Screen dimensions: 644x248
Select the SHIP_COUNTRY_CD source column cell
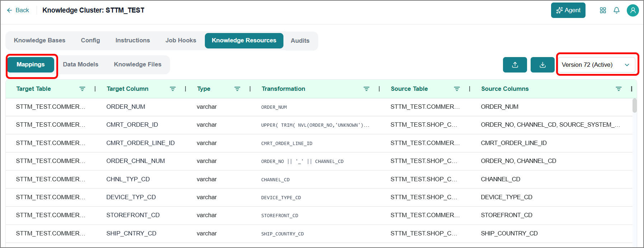[509, 234]
